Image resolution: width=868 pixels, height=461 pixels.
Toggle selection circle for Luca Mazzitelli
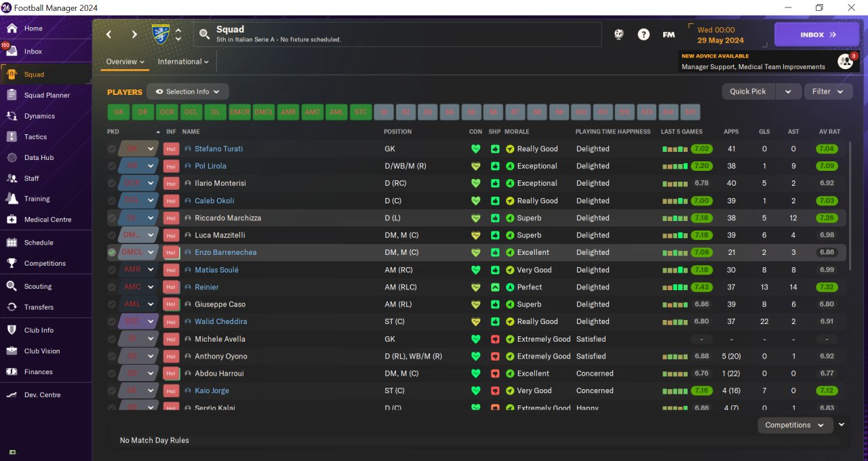(112, 235)
